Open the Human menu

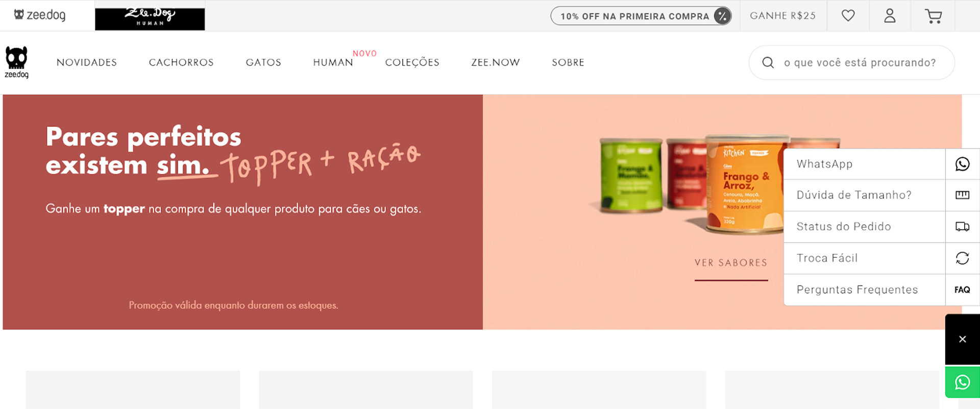pos(333,62)
